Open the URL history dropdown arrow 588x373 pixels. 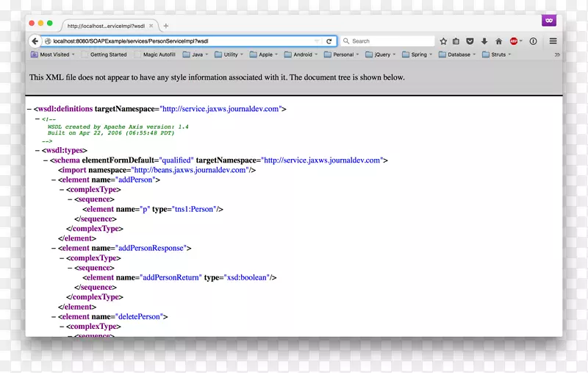point(317,41)
